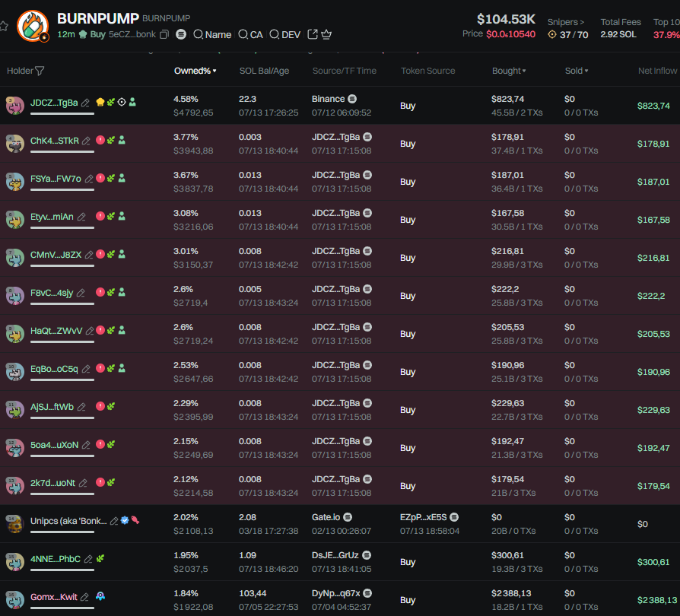This screenshot has height=616, width=680.
Task: Edit the label for Gomx...Kwit holder
Action: tap(84, 597)
